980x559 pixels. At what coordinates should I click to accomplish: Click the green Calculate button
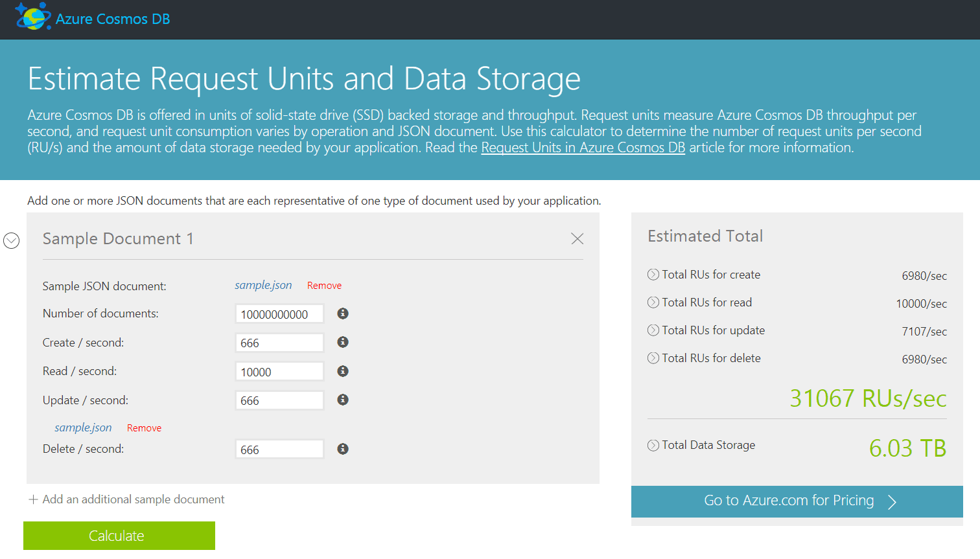[x=119, y=536]
